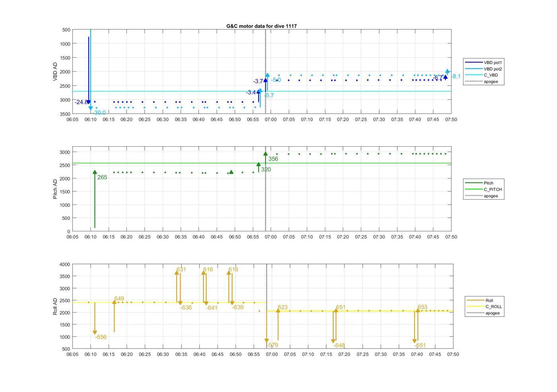The image size is (557, 392).
Task: Click the '-656' roll annotation
Action: 101,337
